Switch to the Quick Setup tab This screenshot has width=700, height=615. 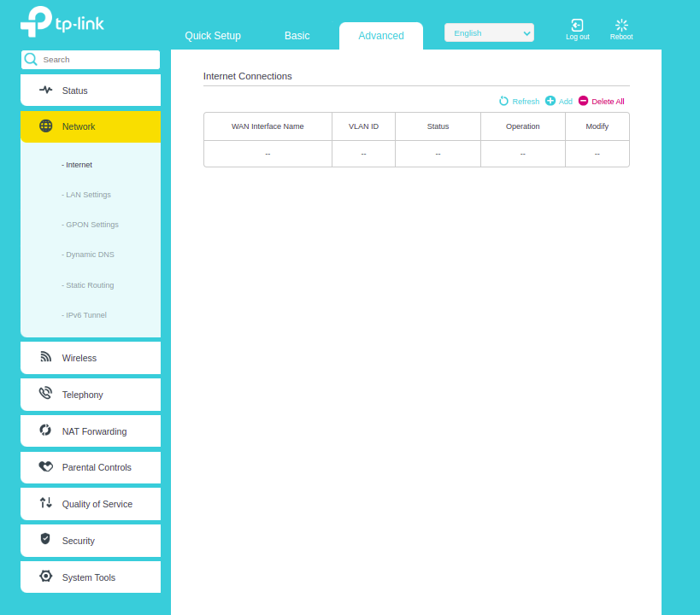tap(213, 36)
